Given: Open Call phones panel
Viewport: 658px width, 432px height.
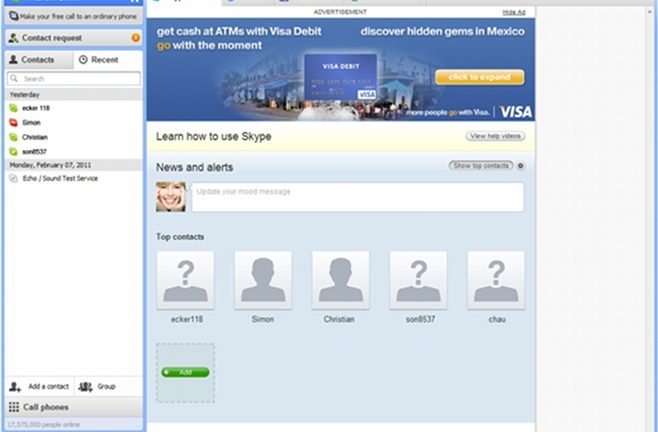Looking at the screenshot, I should 74,407.
